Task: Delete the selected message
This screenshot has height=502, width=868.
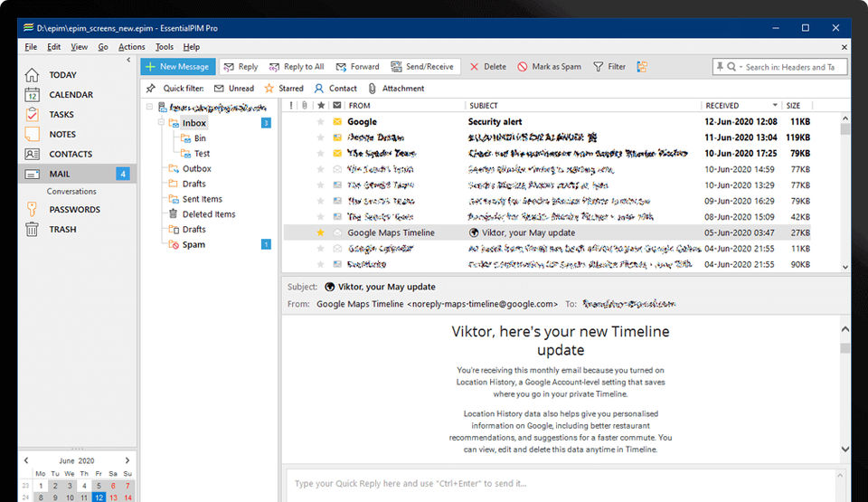Action: pyautogui.click(x=487, y=67)
